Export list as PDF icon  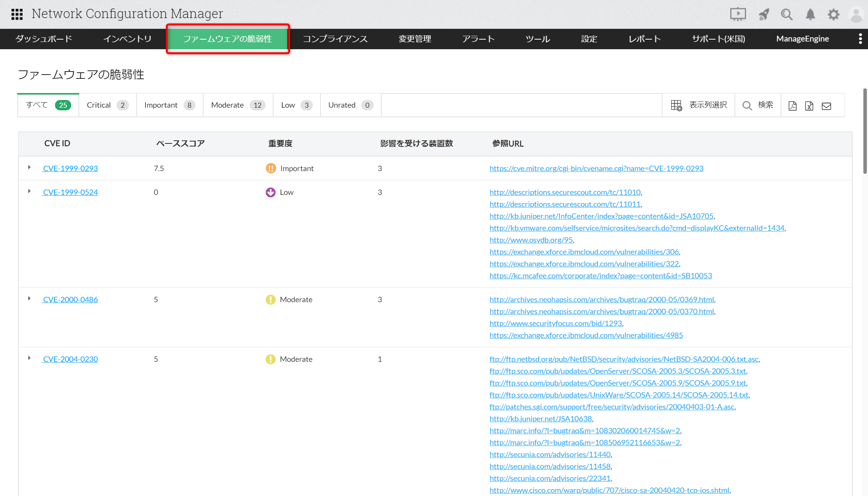click(x=793, y=106)
